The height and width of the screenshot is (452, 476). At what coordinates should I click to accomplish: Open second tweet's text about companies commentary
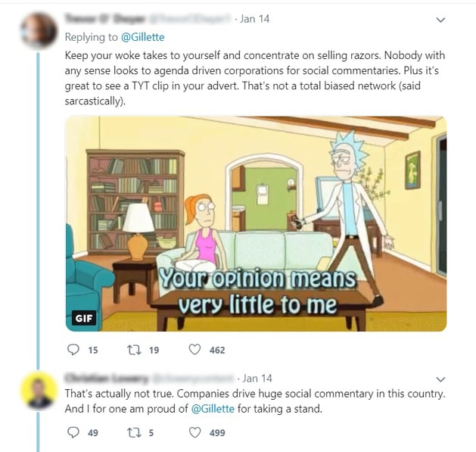[255, 401]
